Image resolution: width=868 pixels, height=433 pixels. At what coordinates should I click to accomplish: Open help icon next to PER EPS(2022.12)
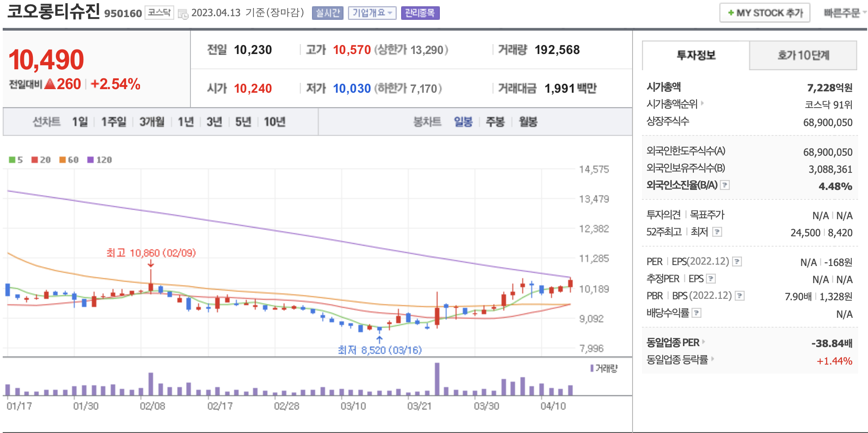tap(737, 262)
